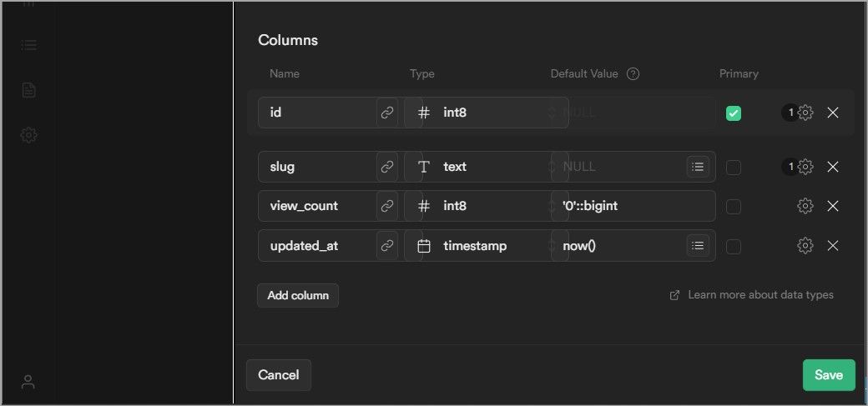This screenshot has height=406, width=868.
Task: Change the text type of slug column
Action: pyautogui.click(x=484, y=167)
